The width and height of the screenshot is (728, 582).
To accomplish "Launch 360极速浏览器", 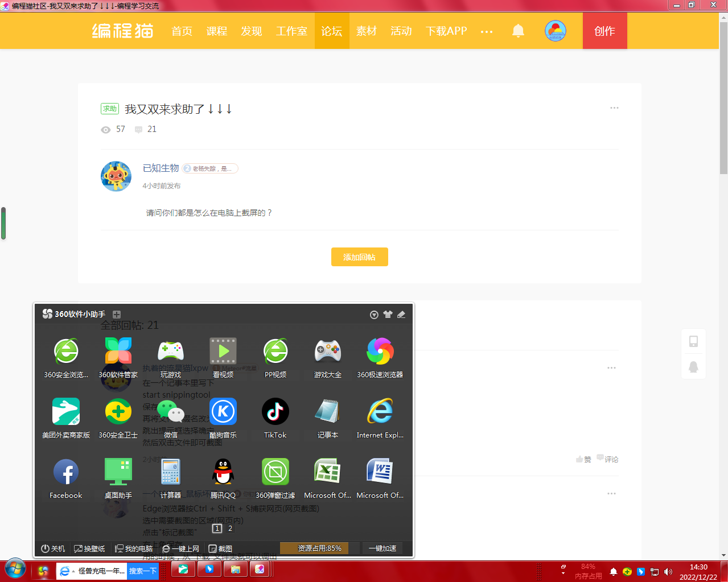I will tap(380, 357).
